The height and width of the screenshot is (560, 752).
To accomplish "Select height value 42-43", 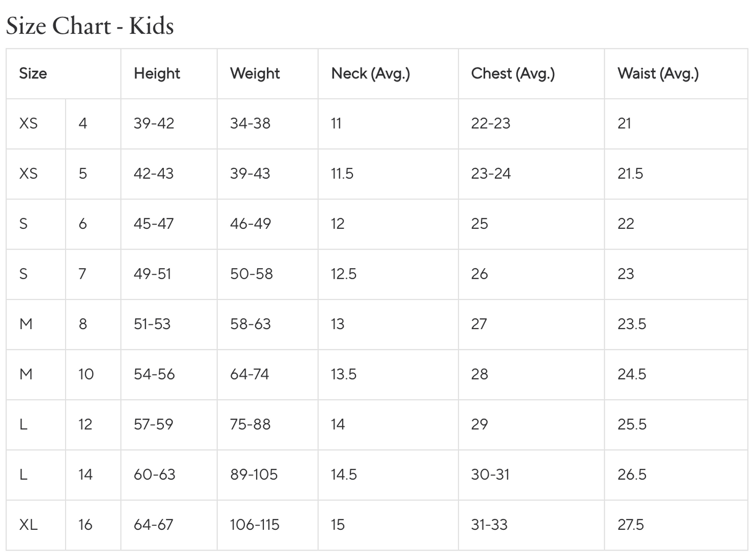I will click(x=154, y=173).
